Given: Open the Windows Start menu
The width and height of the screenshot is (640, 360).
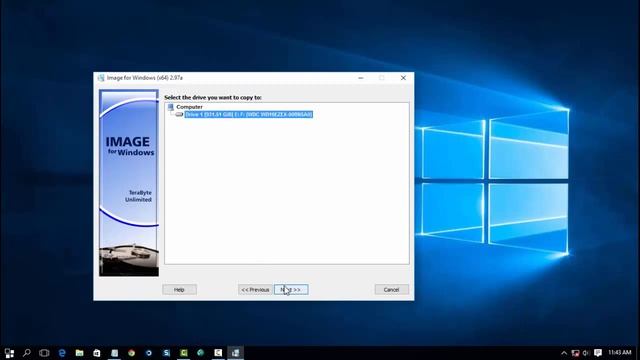Looking at the screenshot, I should (9, 353).
